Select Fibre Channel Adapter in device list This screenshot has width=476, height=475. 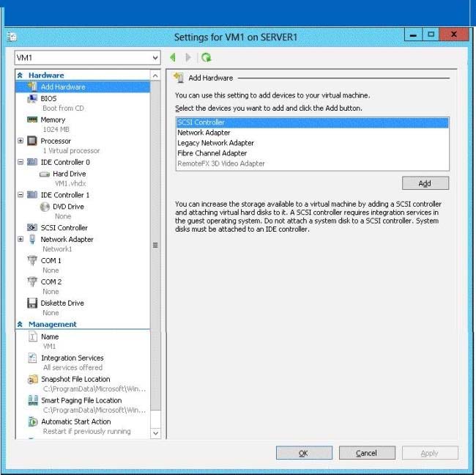coord(212,153)
